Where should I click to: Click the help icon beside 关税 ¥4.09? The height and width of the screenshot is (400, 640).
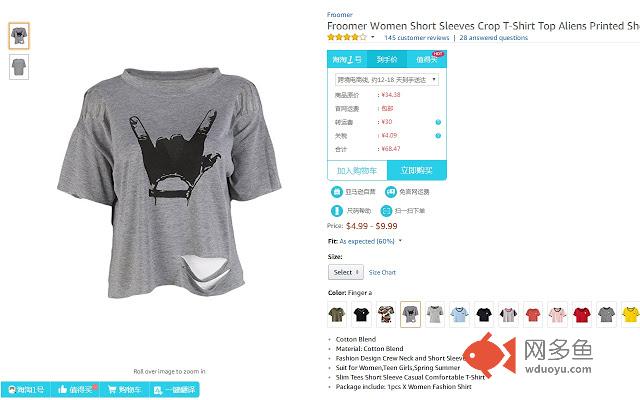point(438,136)
